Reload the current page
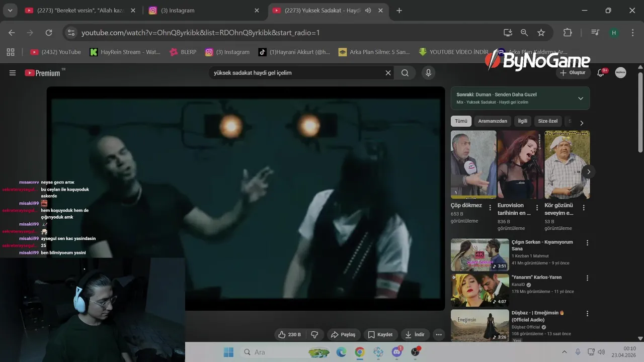This screenshot has width=644, height=362. (49, 33)
